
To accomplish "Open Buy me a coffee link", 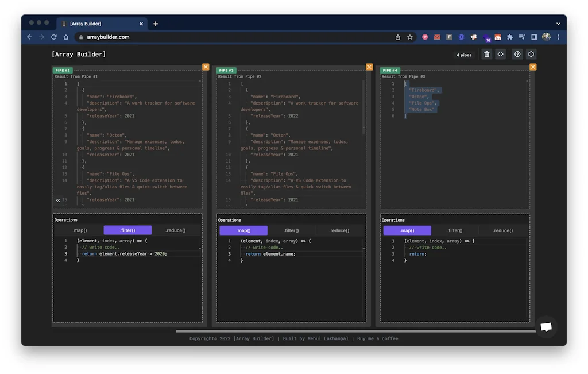I will [378, 338].
